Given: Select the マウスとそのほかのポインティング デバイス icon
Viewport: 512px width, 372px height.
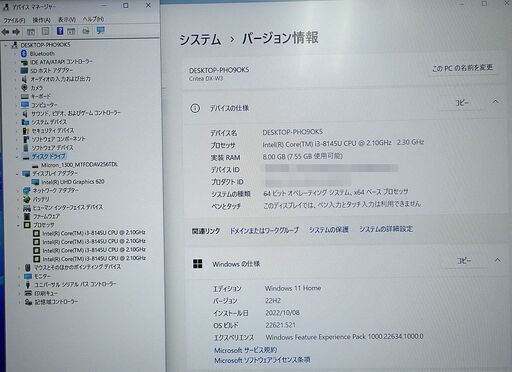Looking at the screenshot, I should 28,267.
